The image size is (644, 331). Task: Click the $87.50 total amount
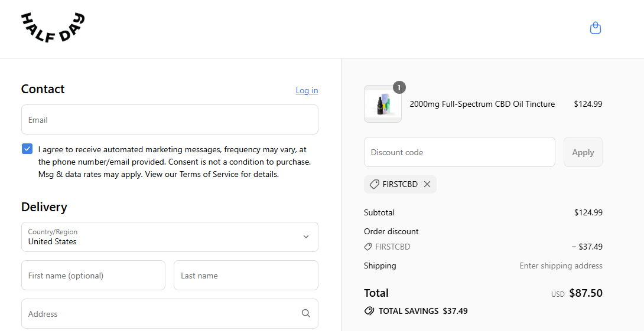586,293
